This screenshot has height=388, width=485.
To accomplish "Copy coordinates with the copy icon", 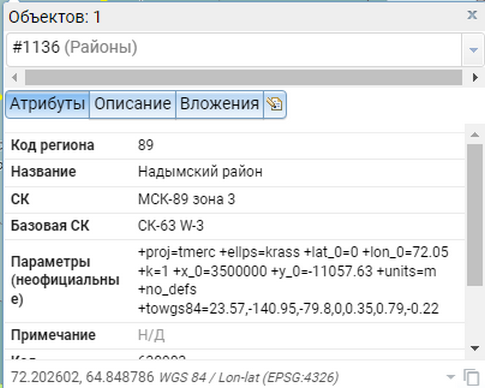I will coord(471,377).
